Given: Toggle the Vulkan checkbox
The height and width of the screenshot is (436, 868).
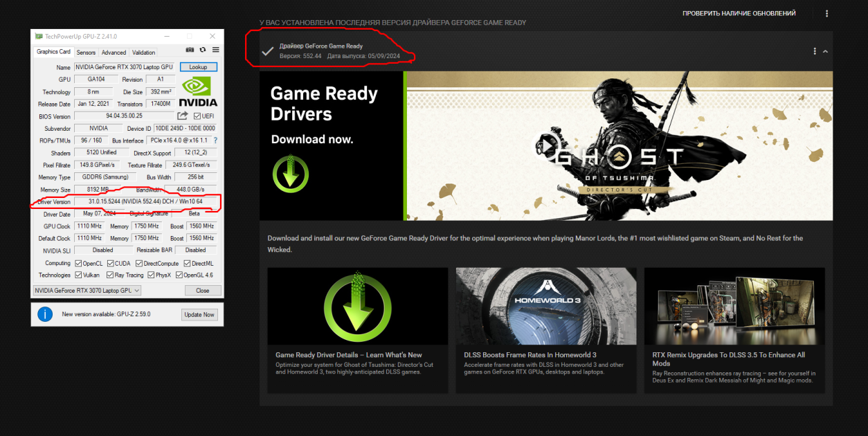Looking at the screenshot, I should point(78,275).
